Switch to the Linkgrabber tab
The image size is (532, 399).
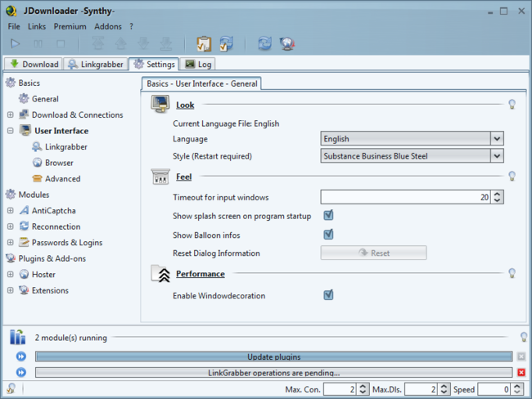coord(96,64)
